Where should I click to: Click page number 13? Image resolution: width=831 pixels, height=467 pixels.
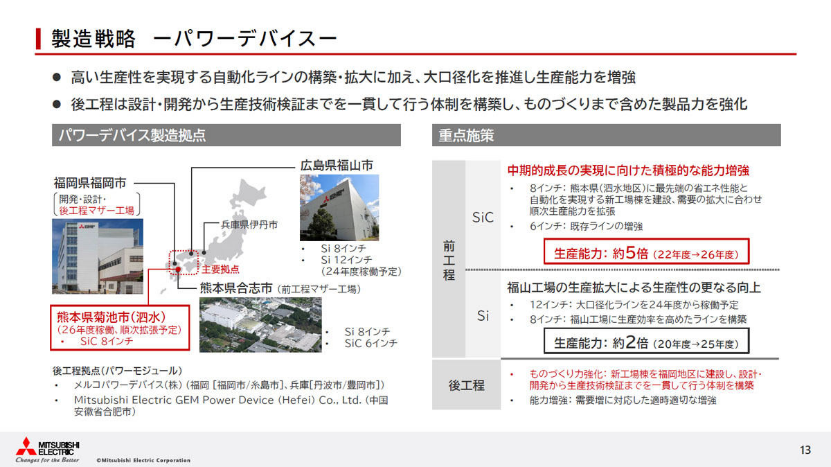(806, 450)
